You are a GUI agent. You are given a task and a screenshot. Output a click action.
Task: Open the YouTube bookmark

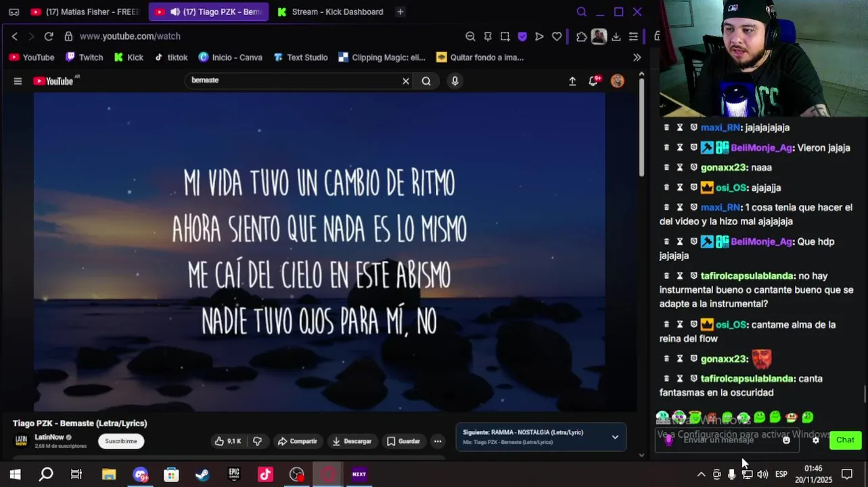31,57
